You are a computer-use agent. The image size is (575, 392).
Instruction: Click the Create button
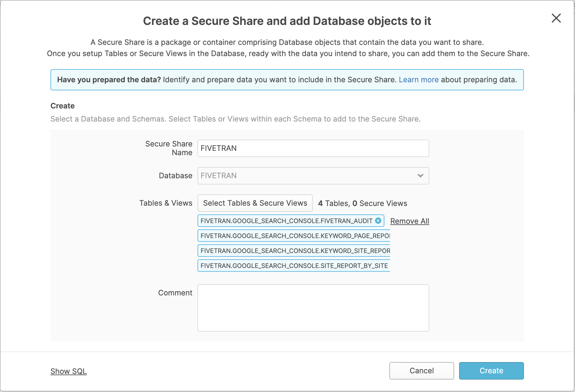491,371
